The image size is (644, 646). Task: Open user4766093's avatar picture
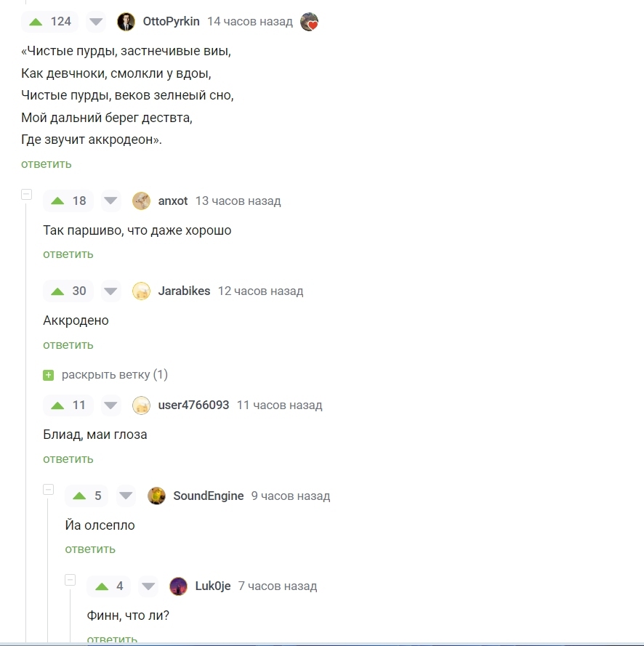click(x=141, y=405)
